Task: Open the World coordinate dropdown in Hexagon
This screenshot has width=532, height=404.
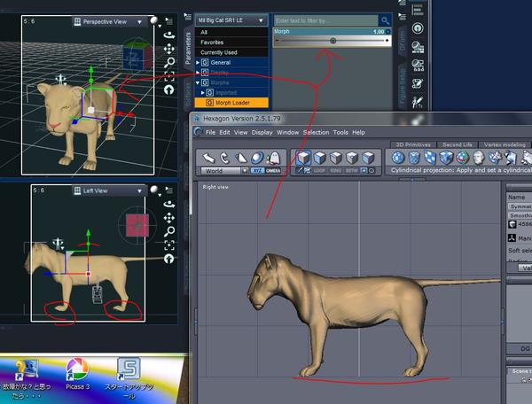Action: 224,171
